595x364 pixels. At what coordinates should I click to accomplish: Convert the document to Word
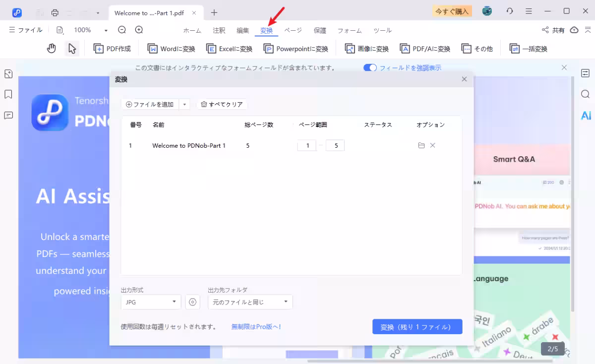tap(172, 48)
